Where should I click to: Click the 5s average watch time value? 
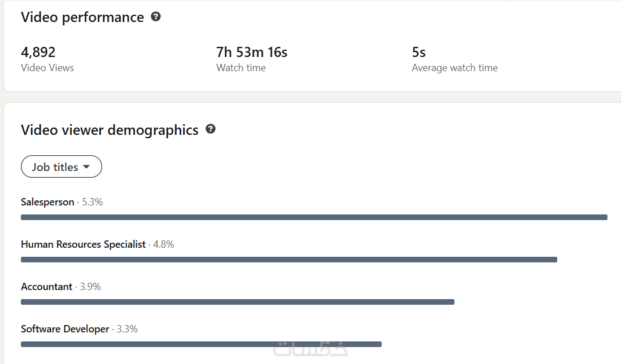click(x=419, y=52)
